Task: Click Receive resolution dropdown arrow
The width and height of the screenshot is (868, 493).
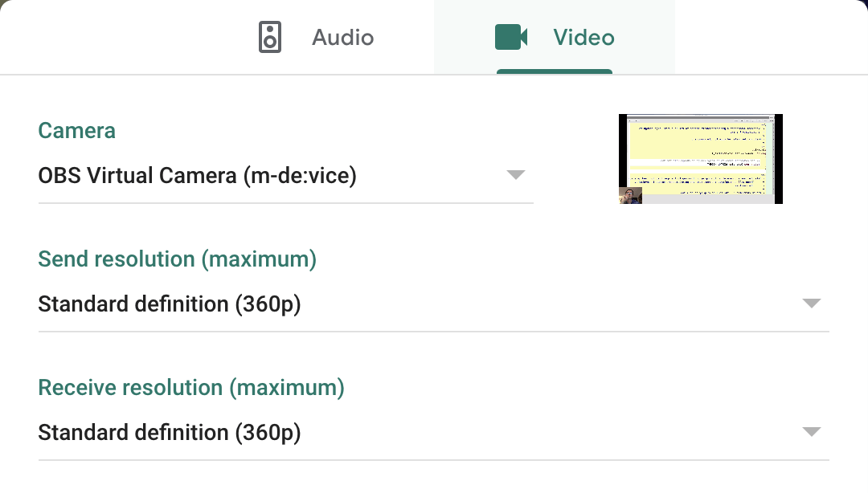Action: (x=812, y=432)
